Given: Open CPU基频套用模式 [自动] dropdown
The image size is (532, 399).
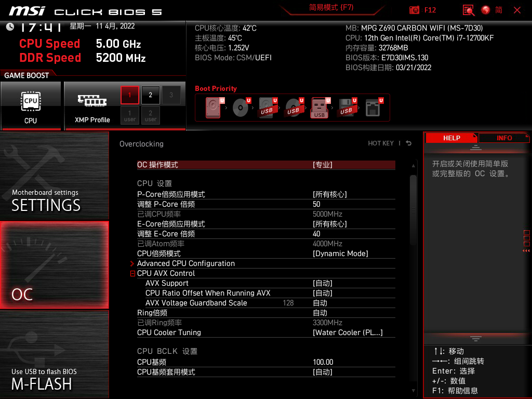Looking at the screenshot, I should click(266, 372).
